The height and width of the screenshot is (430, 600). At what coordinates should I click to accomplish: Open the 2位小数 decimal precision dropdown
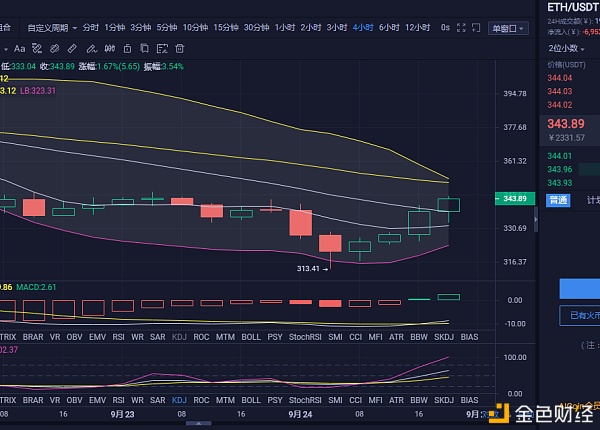coord(566,48)
